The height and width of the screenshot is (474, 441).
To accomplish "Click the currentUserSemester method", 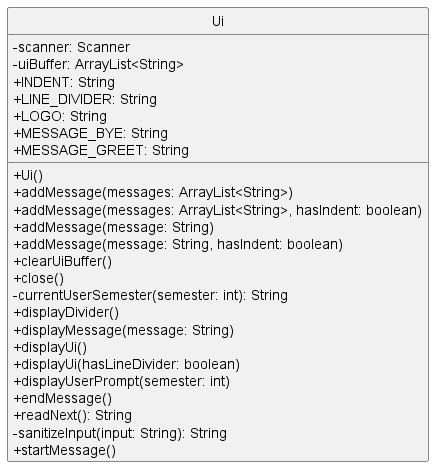I will coord(150,295).
